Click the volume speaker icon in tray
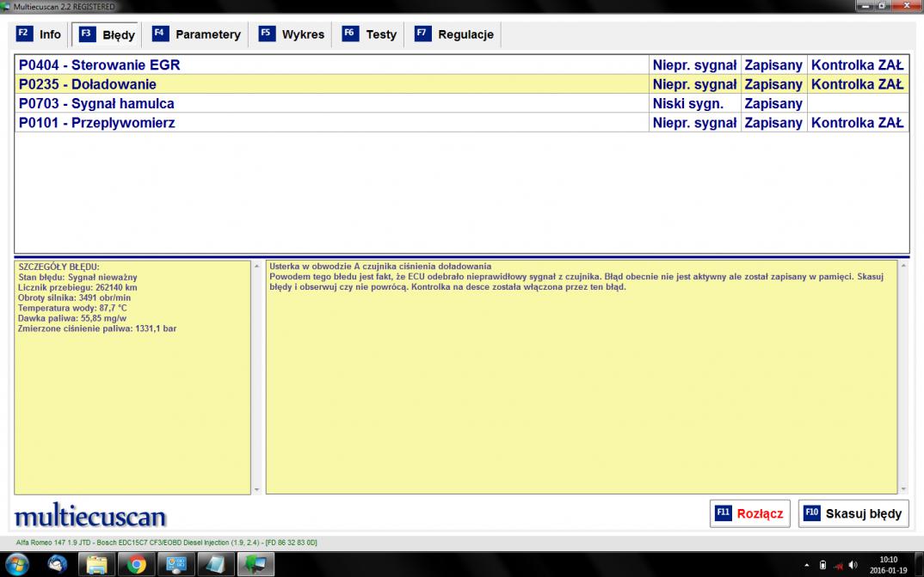This screenshot has height=577, width=924. click(853, 565)
